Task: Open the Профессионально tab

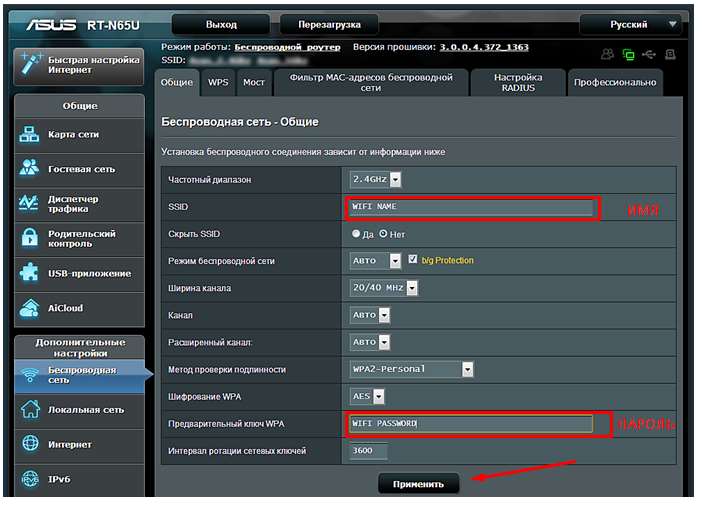Action: pyautogui.click(x=615, y=83)
